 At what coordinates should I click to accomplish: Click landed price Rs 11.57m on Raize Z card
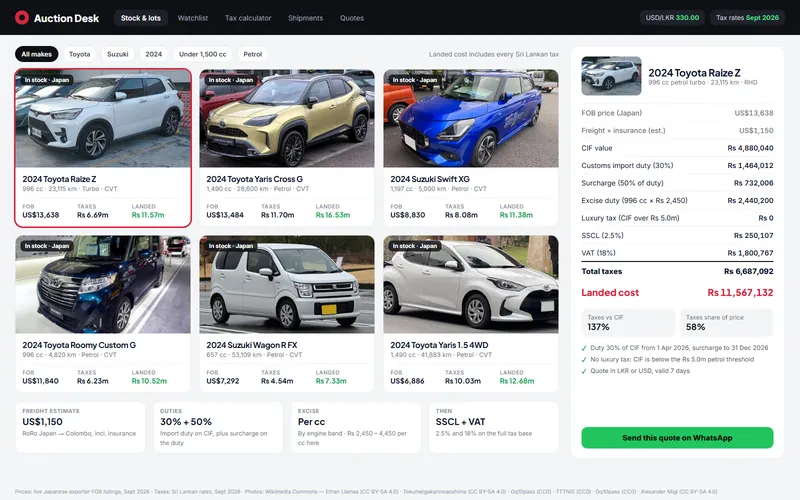click(148, 215)
